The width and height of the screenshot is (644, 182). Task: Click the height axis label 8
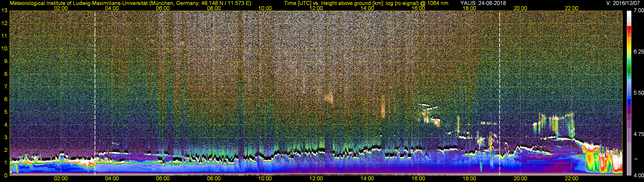[6, 74]
